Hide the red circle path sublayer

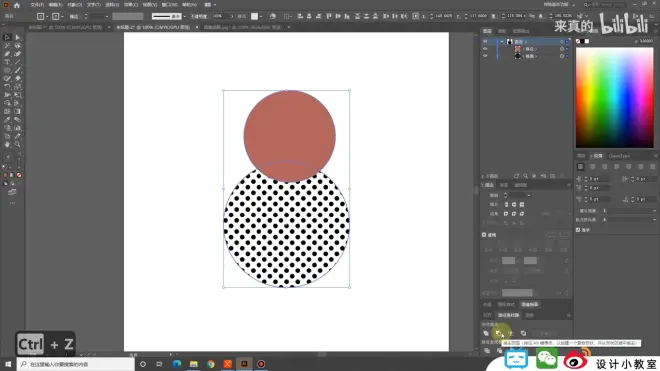[485, 49]
